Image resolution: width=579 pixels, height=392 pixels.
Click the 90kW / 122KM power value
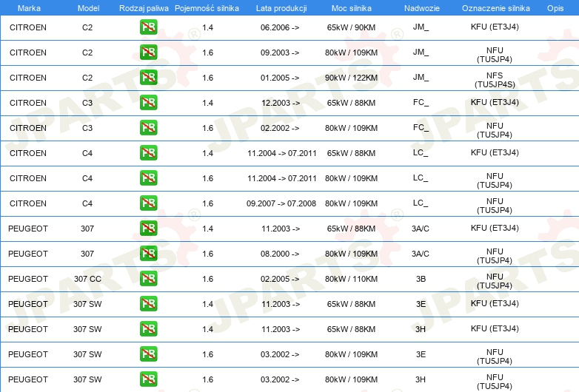pos(351,78)
